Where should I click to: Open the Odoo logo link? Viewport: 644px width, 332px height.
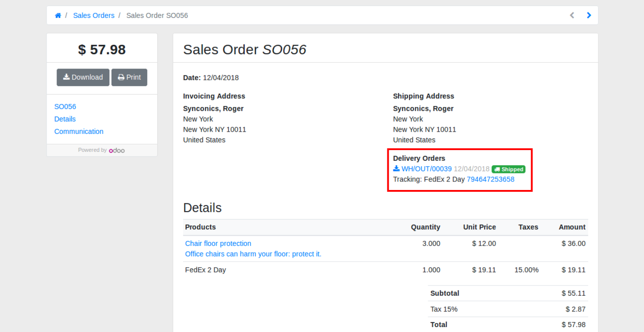pos(117,151)
